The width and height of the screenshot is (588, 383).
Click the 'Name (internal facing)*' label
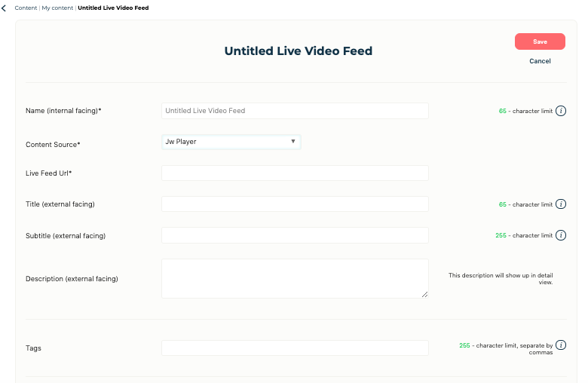(63, 111)
